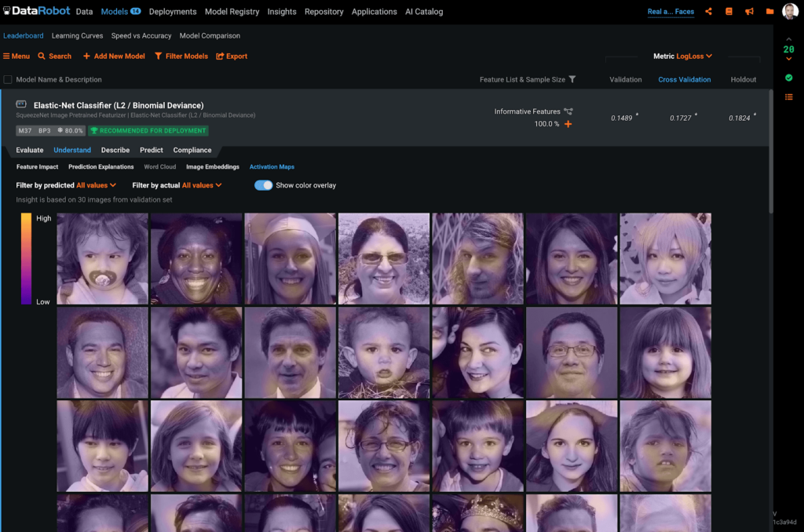Open the Insights menu in the top bar

280,11
